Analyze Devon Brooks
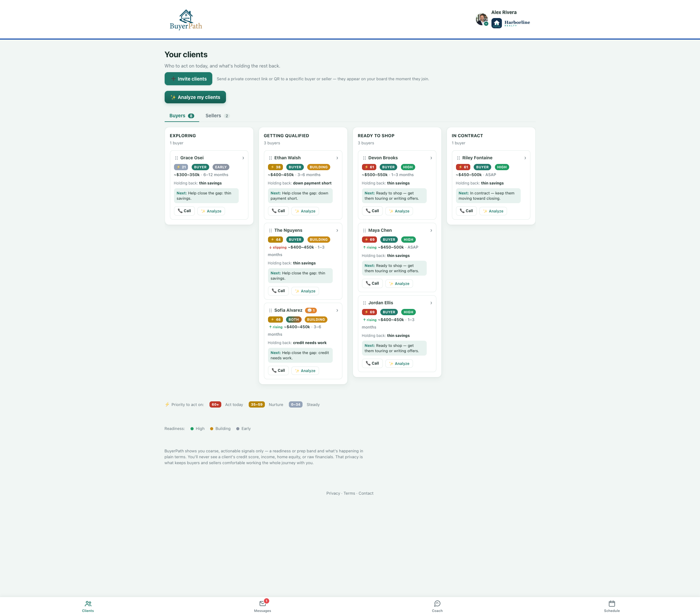 click(399, 211)
